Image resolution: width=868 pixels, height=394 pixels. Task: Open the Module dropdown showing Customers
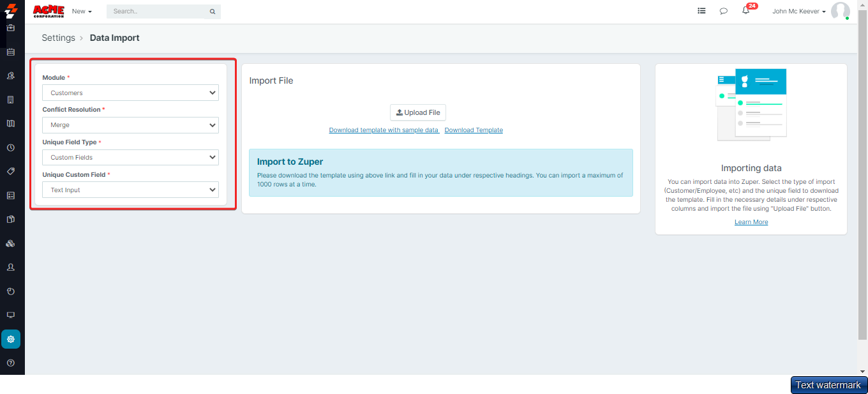[130, 93]
